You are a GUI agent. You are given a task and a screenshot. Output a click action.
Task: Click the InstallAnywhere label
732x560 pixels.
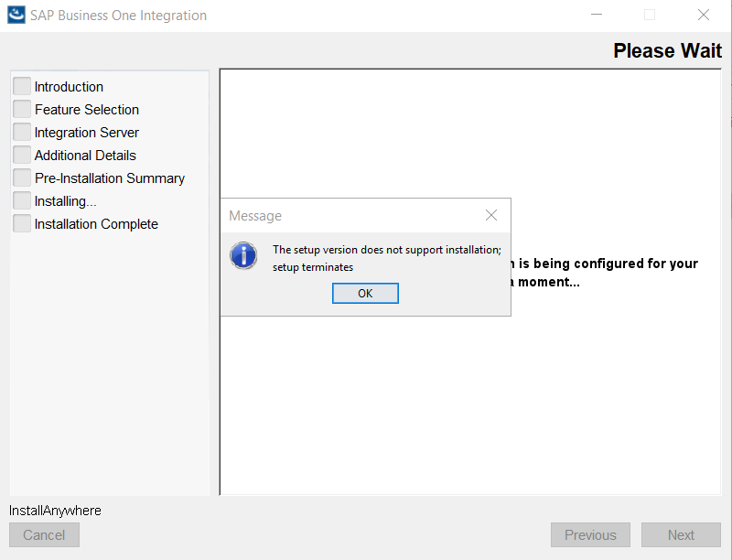tap(55, 511)
